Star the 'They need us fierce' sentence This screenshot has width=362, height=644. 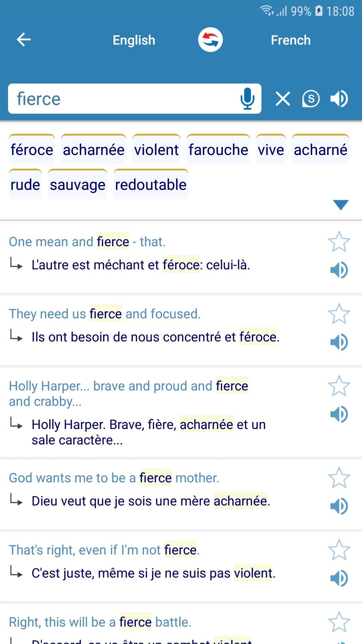pyautogui.click(x=339, y=314)
